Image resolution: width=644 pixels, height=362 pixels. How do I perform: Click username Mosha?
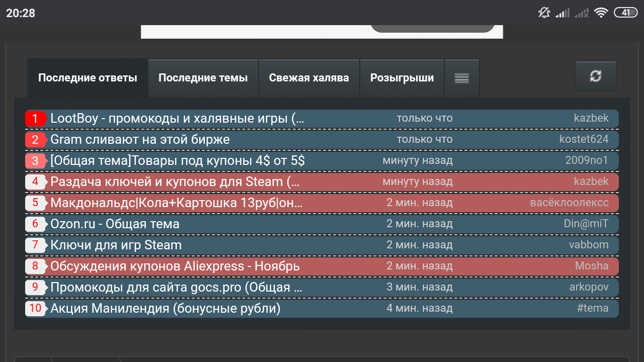(592, 266)
